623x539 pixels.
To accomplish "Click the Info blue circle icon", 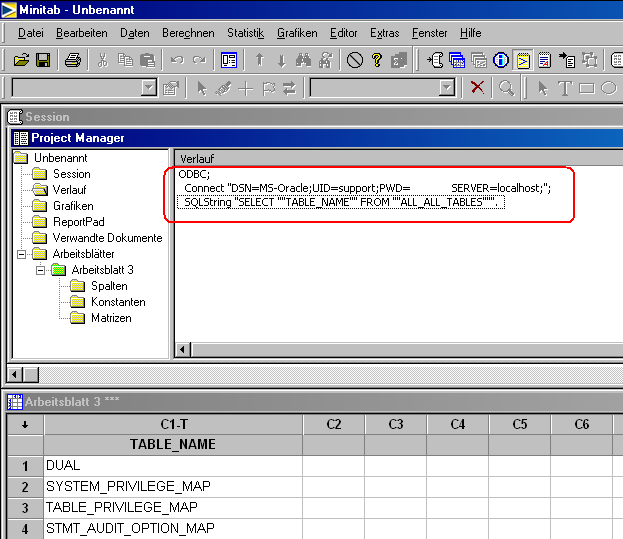I will pos(501,60).
